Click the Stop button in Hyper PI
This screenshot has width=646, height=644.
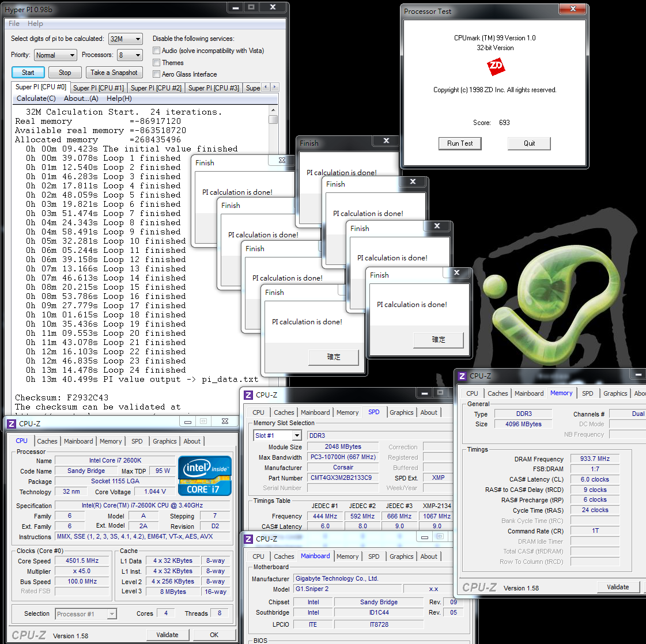[x=65, y=73]
